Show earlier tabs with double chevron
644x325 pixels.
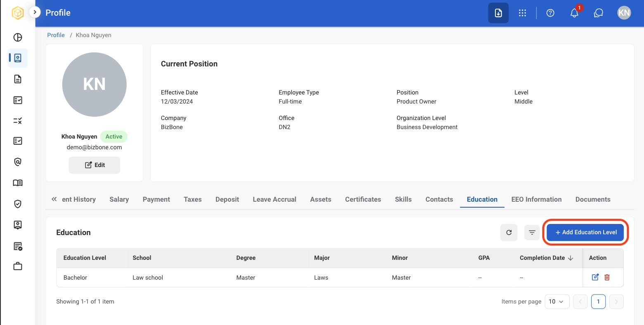(x=54, y=199)
